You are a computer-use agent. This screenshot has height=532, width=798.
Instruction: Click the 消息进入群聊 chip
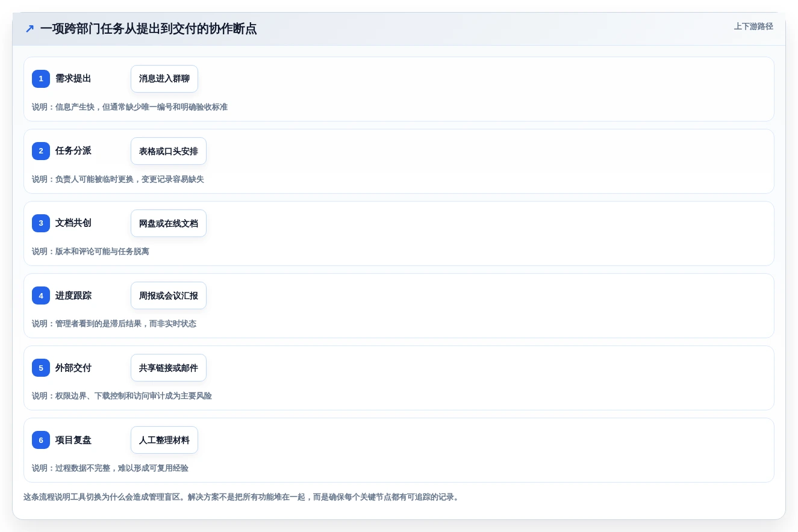(x=164, y=79)
